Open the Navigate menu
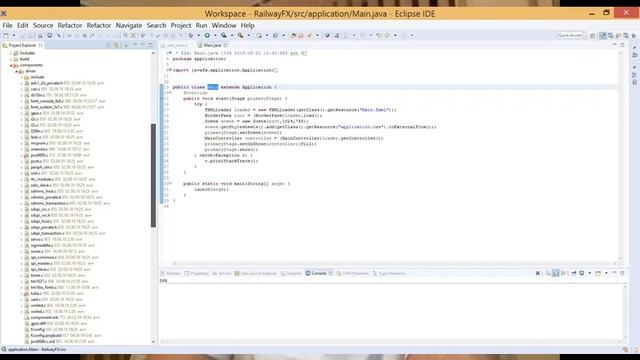The height and width of the screenshot is (360, 640). coord(129,25)
